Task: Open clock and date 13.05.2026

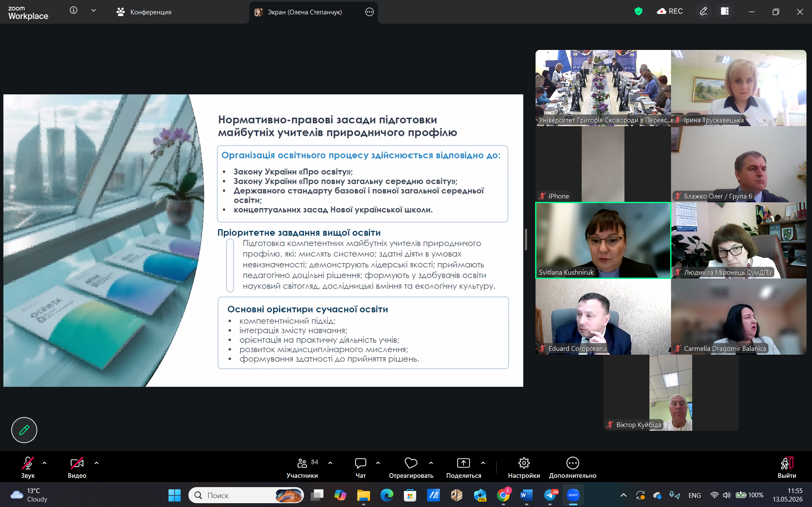Action: coord(787,495)
